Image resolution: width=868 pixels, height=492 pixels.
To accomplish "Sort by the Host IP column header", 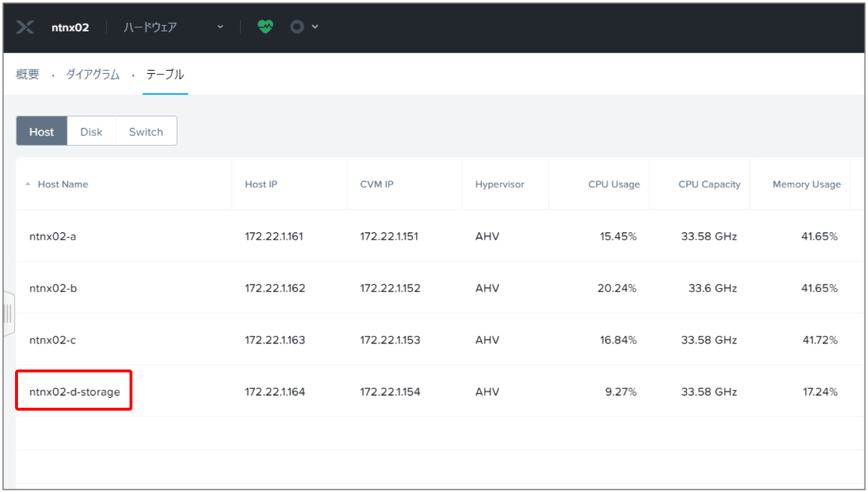I will 261,184.
